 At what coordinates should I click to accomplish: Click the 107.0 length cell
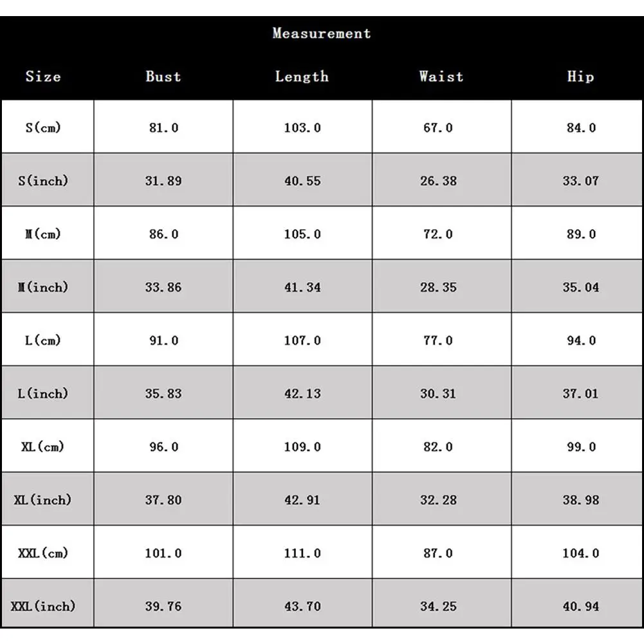click(302, 340)
